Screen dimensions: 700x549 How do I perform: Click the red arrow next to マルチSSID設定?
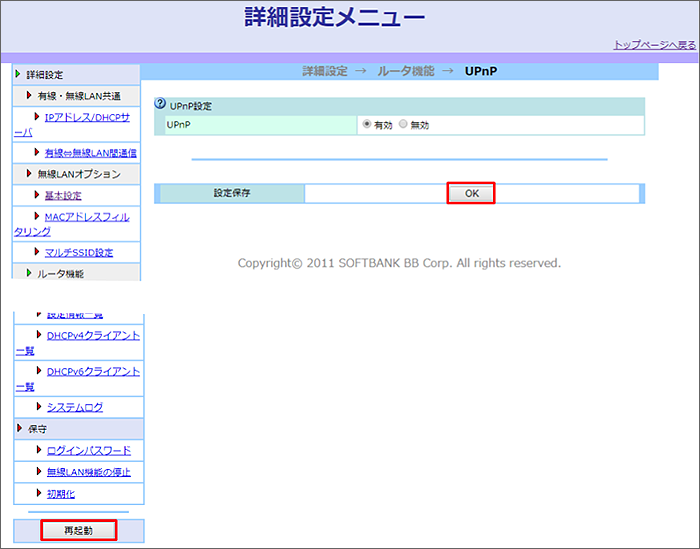click(x=37, y=251)
